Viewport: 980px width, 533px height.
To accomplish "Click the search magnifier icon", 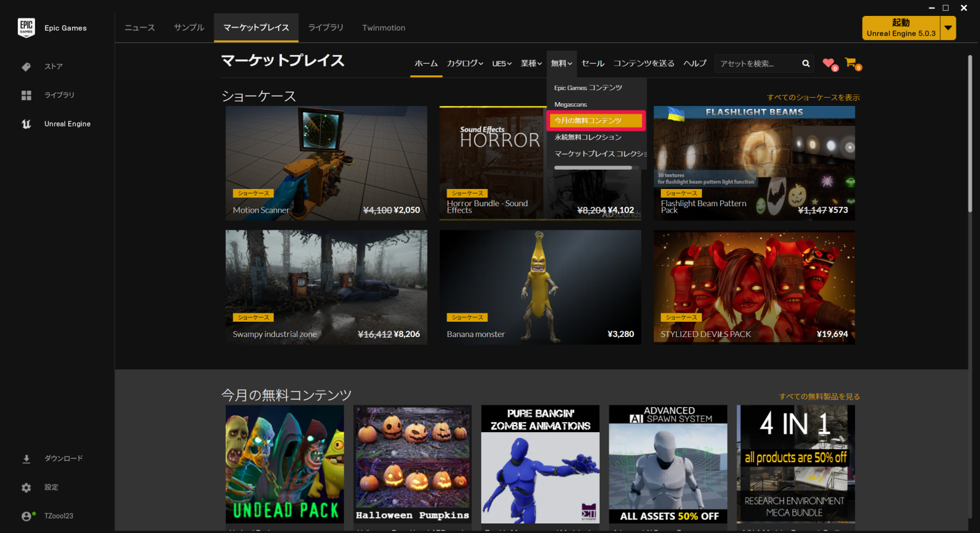I will [x=805, y=63].
